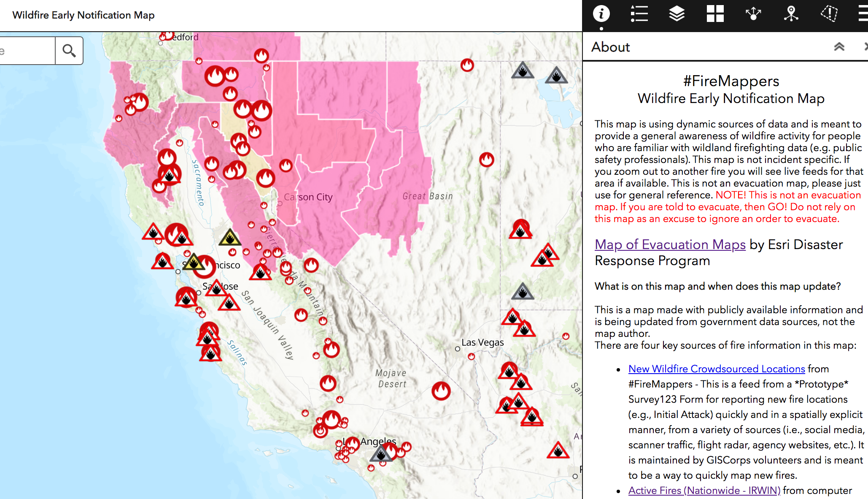Open Map of Evacuation Maps link
Screen dimensions: 868x499
670,244
